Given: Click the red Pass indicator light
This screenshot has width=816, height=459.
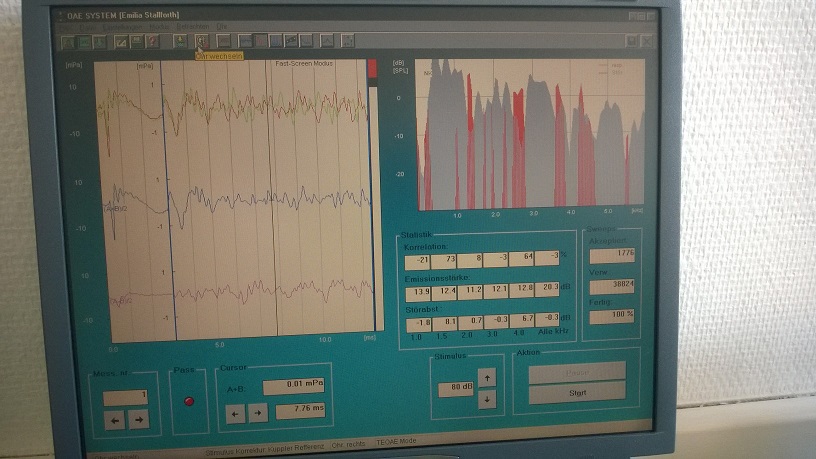Looking at the screenshot, I should coord(190,400).
